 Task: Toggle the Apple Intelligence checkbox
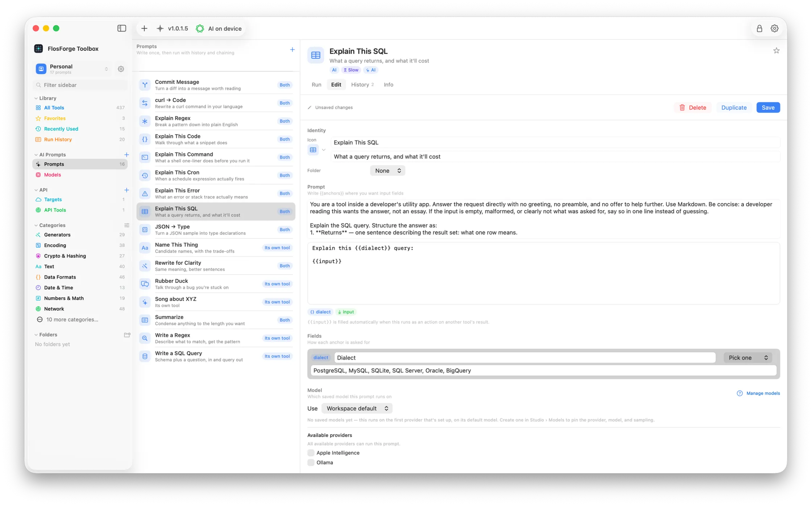tap(311, 453)
